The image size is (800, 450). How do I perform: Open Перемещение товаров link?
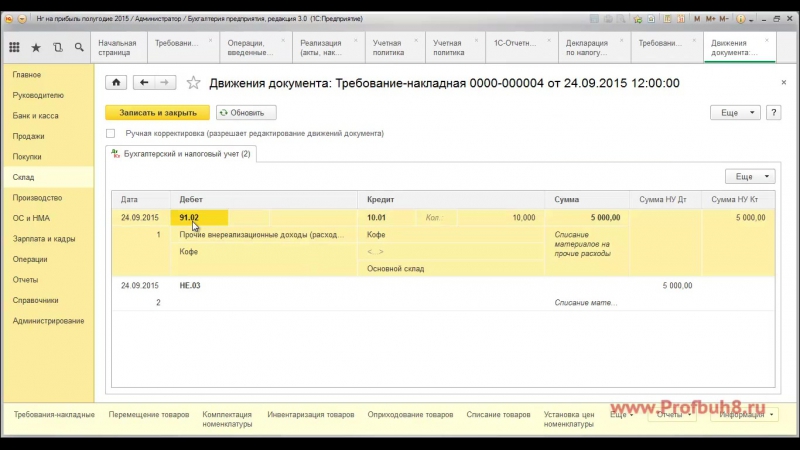149,415
